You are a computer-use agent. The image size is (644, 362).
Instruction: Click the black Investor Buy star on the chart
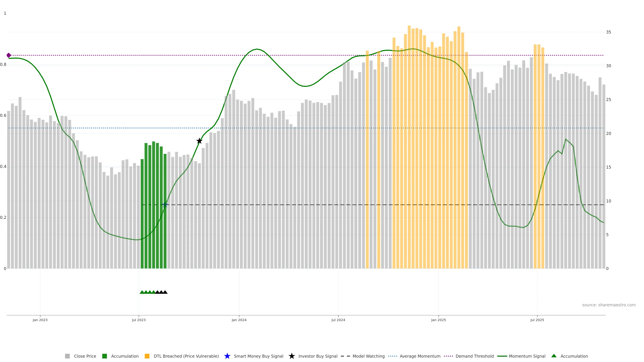tap(199, 141)
